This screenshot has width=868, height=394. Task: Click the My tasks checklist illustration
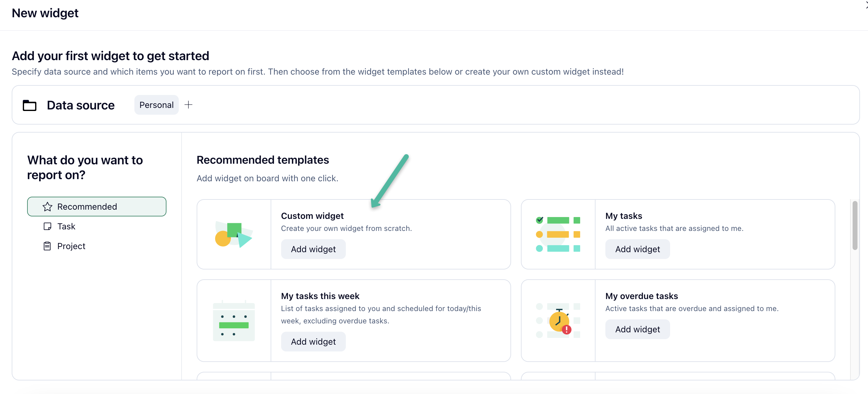[x=558, y=235]
